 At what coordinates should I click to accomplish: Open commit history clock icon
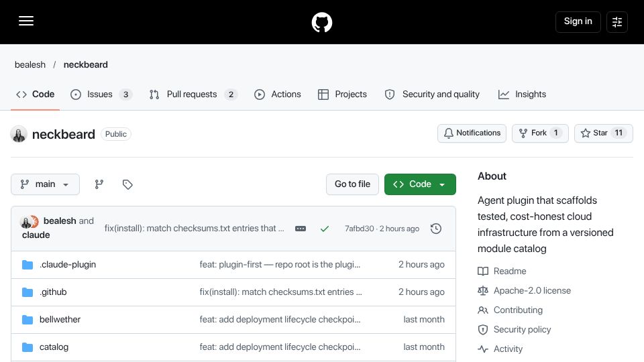pos(436,229)
